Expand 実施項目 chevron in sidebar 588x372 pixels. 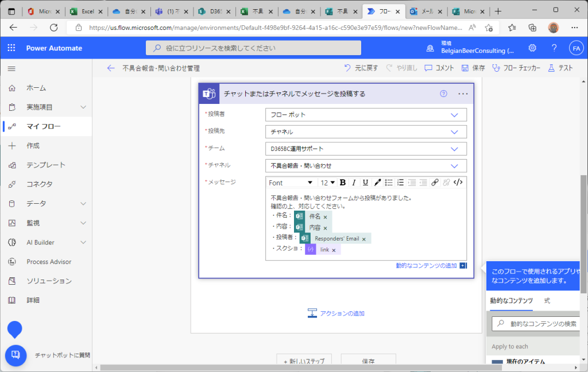pyautogui.click(x=83, y=107)
